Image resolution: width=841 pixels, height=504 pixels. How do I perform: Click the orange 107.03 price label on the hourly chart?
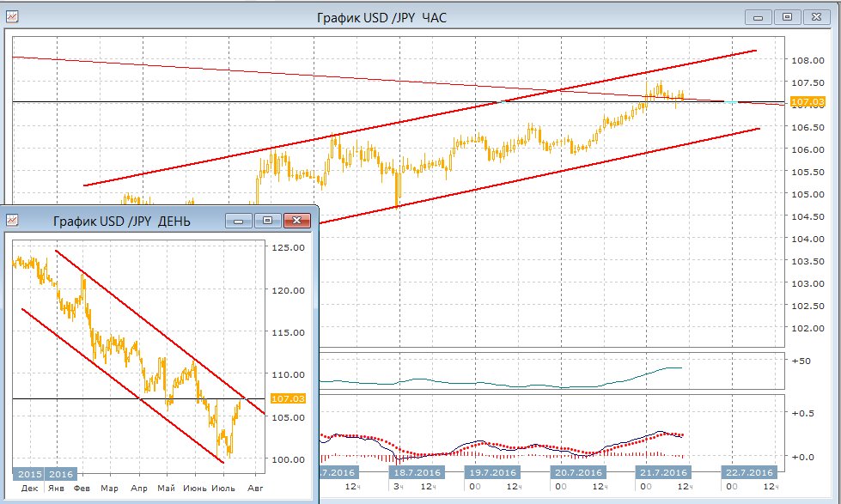(x=807, y=101)
